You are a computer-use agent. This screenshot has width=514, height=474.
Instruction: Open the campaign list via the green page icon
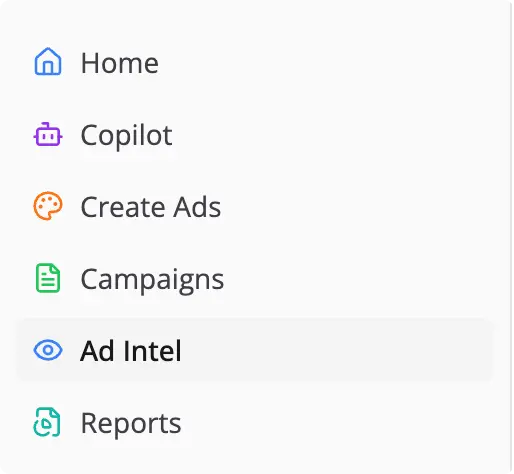(x=48, y=278)
